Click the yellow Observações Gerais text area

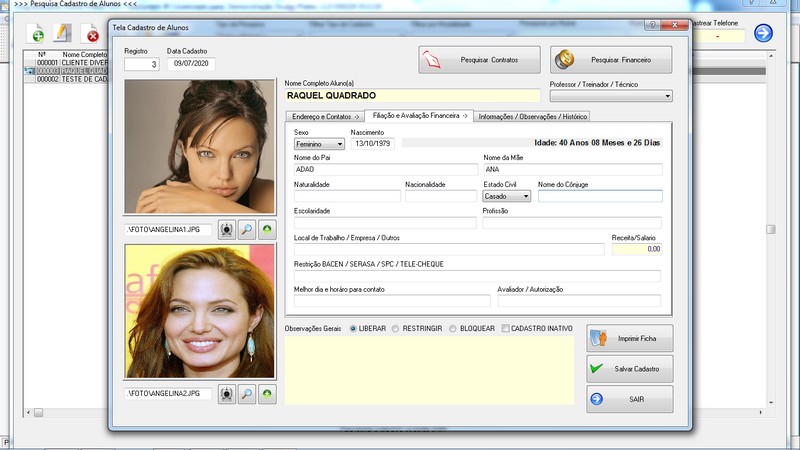pyautogui.click(x=429, y=369)
